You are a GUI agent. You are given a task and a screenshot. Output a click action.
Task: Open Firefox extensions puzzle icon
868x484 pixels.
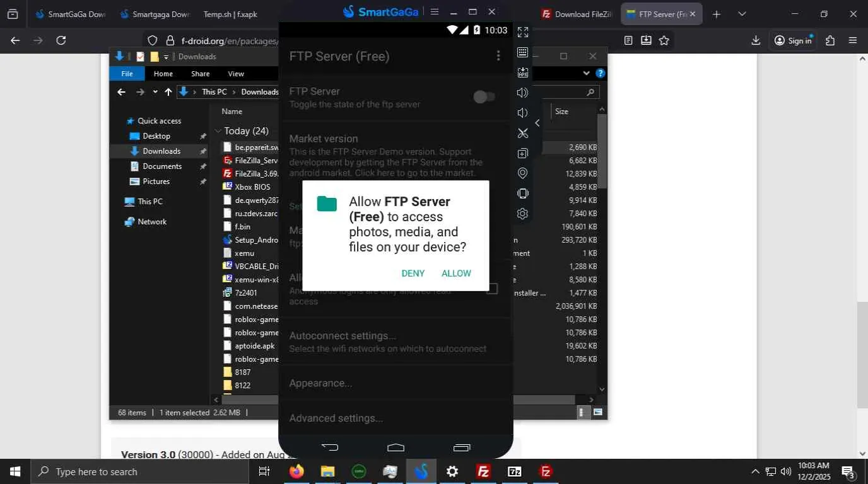(830, 40)
